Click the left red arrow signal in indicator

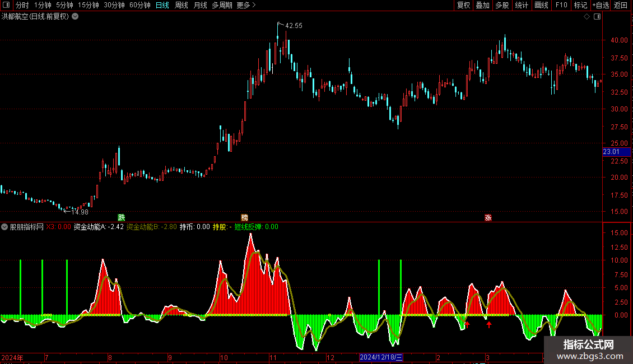click(x=467, y=324)
